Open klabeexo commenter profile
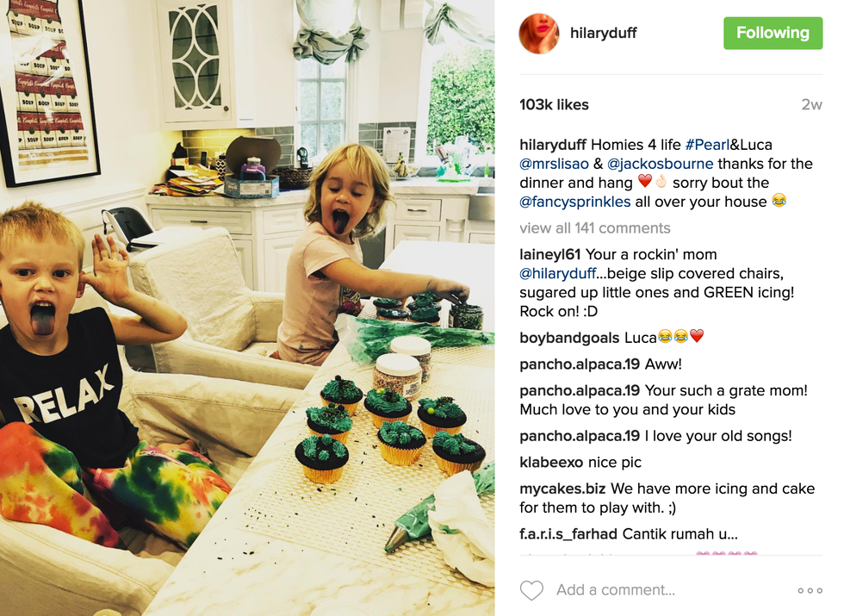Image resolution: width=844 pixels, height=616 pixels. 551,463
